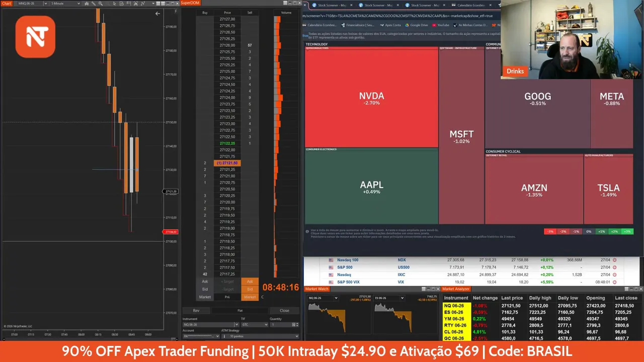644x362 pixels.
Task: Click the buy-side Market button
Action: (205, 297)
